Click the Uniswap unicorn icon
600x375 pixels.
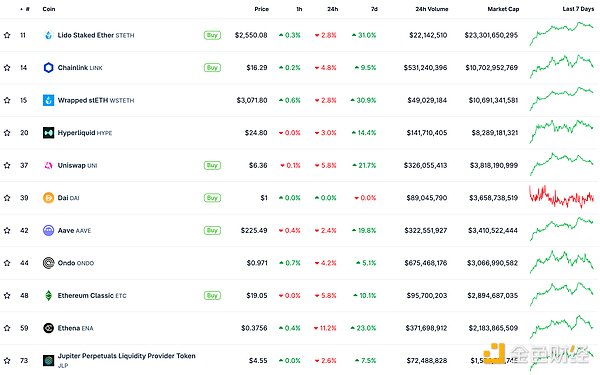(49, 165)
